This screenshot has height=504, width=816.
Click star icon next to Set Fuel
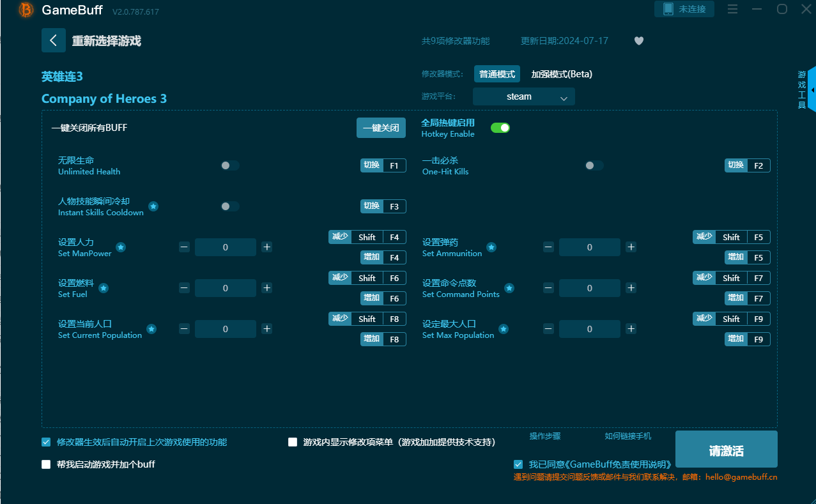[x=104, y=288]
